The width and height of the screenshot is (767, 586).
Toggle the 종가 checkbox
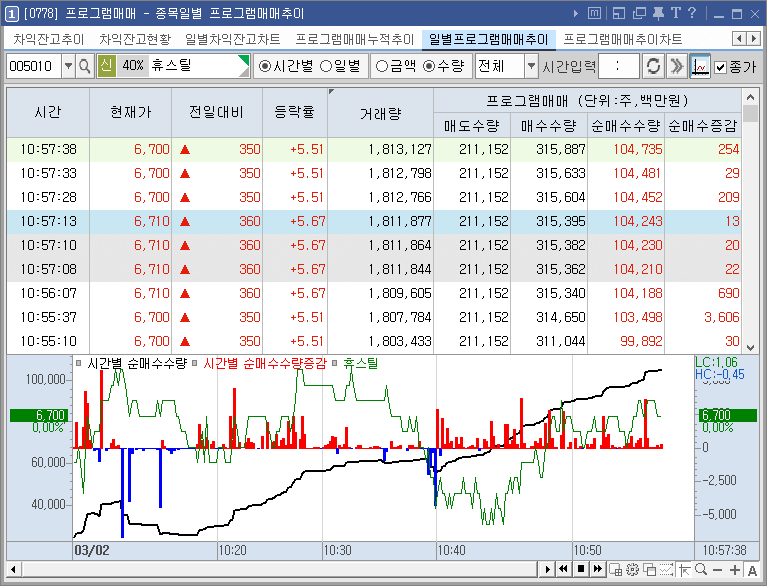point(721,67)
